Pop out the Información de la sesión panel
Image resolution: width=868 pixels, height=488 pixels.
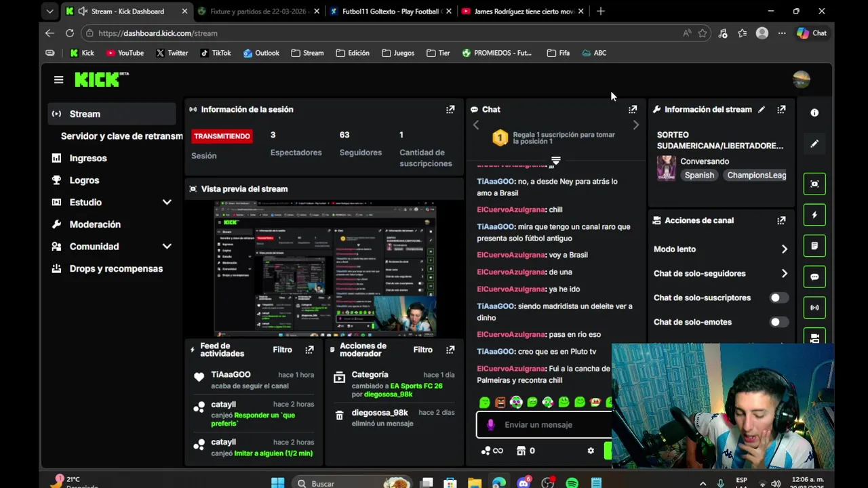pyautogui.click(x=450, y=109)
